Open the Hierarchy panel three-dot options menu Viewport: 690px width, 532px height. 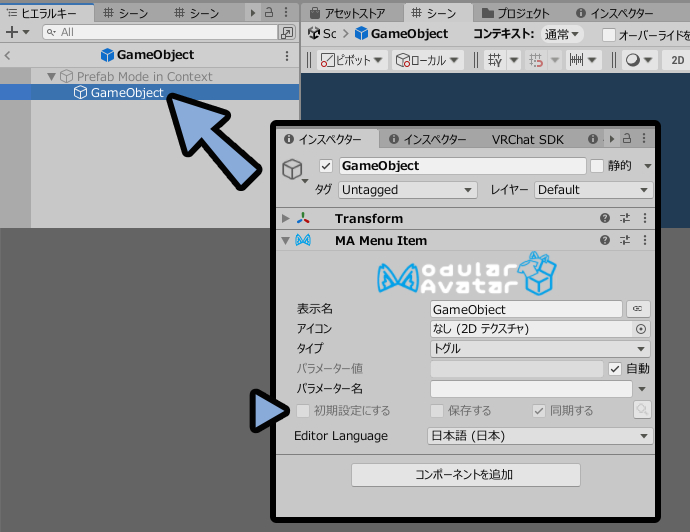[286, 12]
